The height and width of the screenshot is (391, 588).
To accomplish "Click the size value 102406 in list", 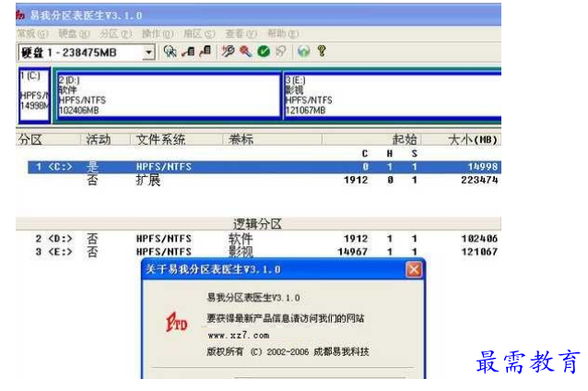I will point(479,239).
